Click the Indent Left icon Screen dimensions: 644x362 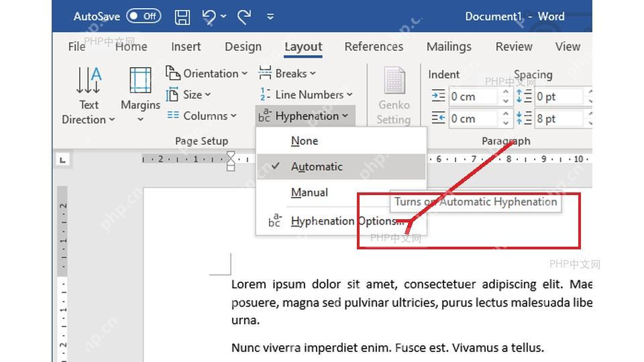[x=438, y=96]
